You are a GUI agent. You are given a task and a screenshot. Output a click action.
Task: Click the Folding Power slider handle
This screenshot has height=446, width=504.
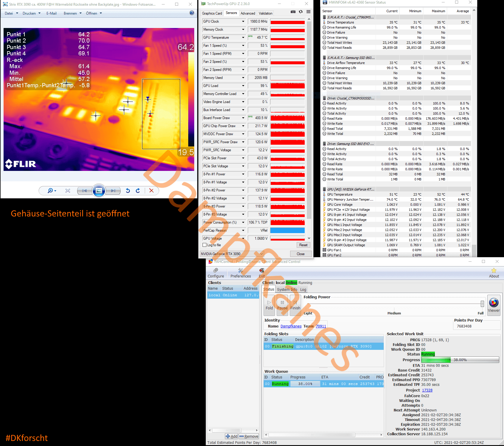[x=482, y=304]
